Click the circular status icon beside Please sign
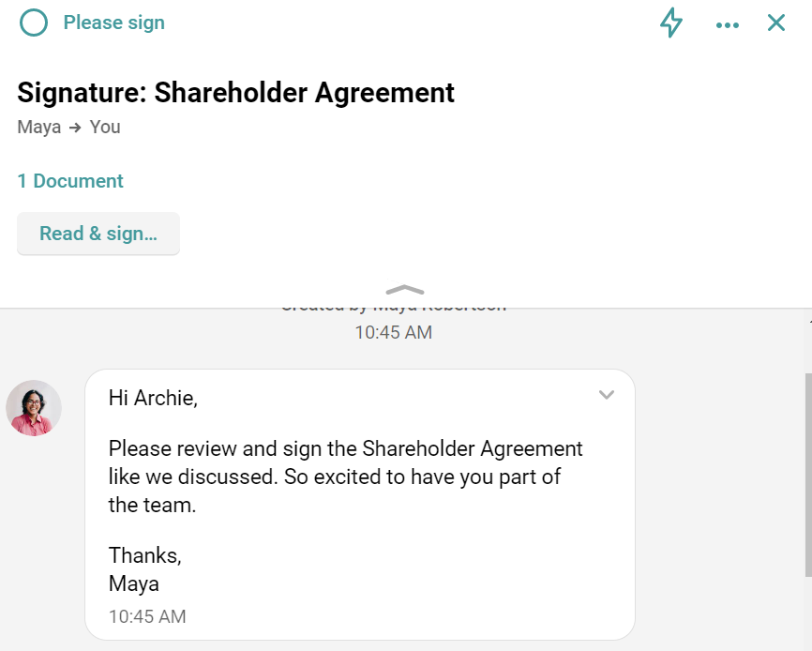Image resolution: width=812 pixels, height=651 pixels. tap(34, 22)
